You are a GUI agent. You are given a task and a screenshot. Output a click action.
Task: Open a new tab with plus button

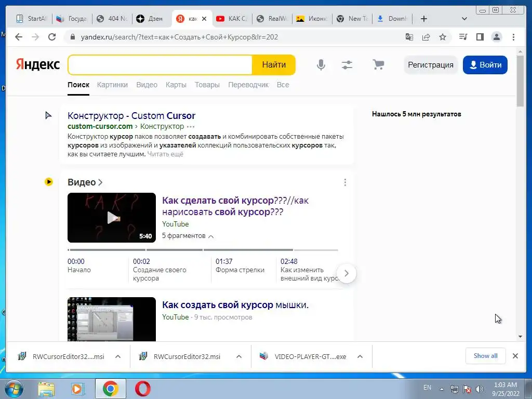click(424, 19)
